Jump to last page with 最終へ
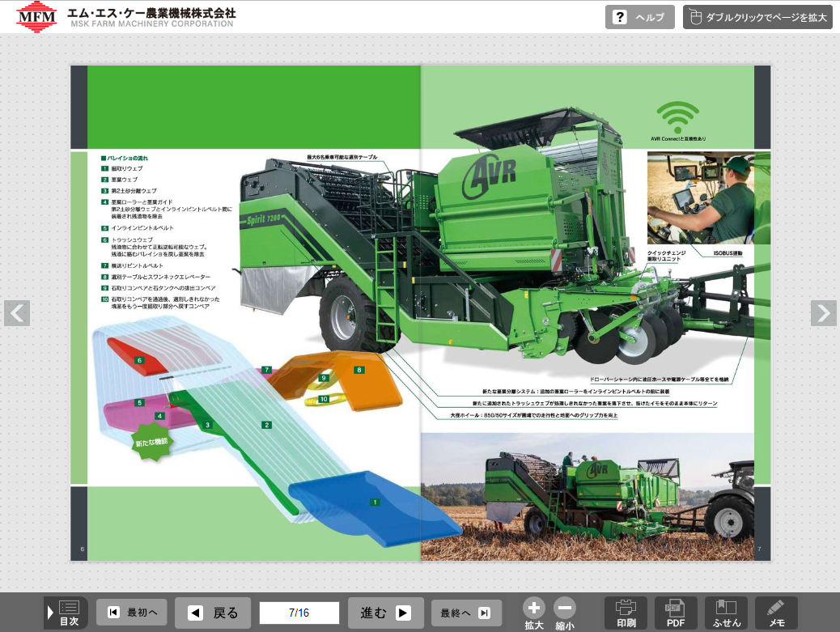 (466, 613)
